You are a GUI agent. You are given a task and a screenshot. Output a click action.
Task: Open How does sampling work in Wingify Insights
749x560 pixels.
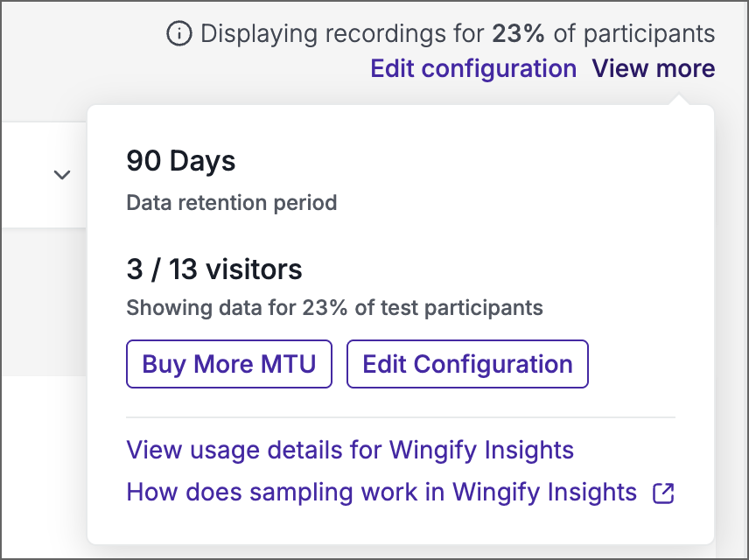coord(381,492)
